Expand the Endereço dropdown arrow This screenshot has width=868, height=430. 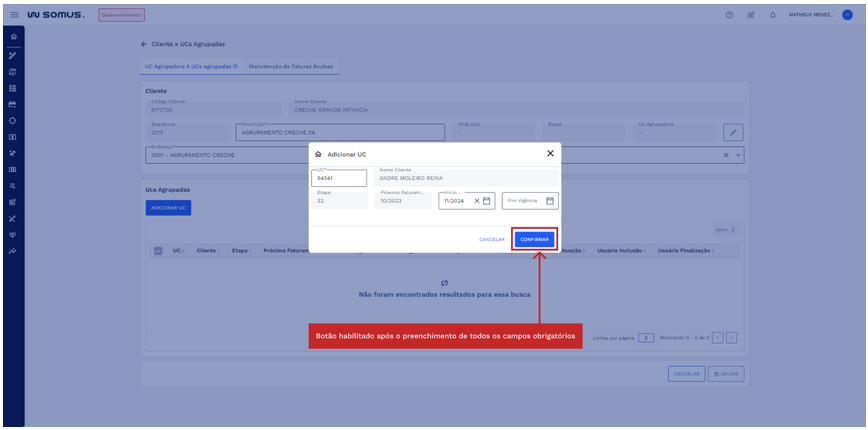point(739,155)
